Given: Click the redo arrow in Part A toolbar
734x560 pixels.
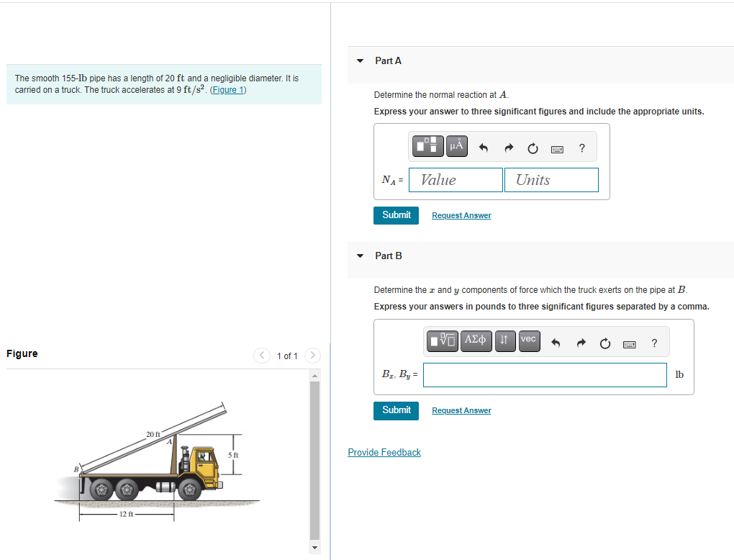Looking at the screenshot, I should tap(507, 147).
